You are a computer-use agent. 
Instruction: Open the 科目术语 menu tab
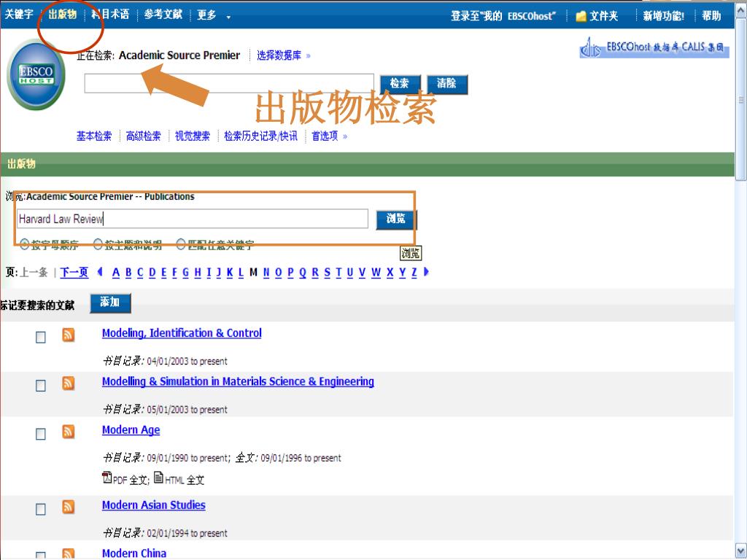coord(111,15)
